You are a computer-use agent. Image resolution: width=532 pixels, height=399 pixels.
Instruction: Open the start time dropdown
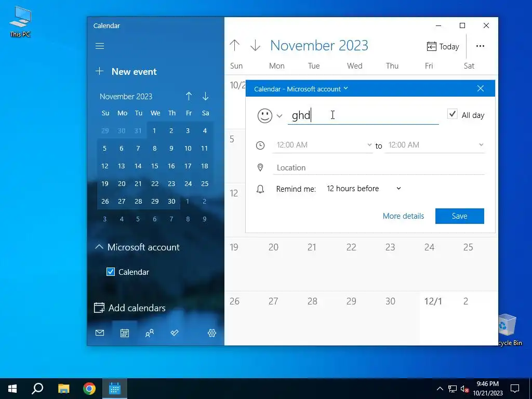(322, 145)
